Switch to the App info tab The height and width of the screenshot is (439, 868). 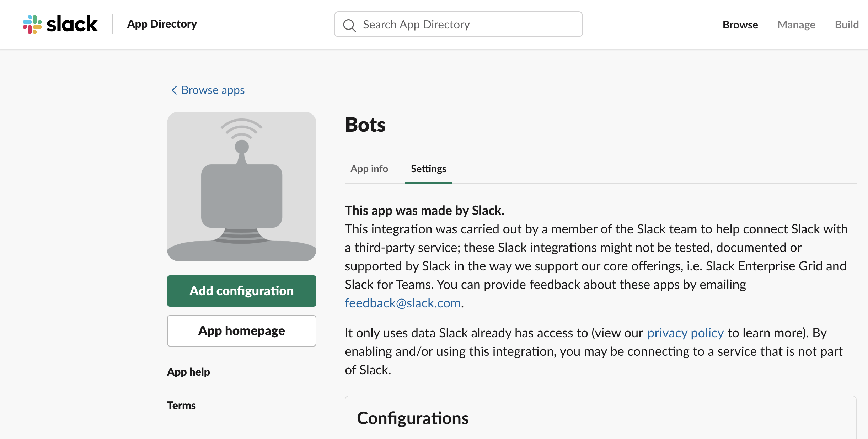[369, 169]
